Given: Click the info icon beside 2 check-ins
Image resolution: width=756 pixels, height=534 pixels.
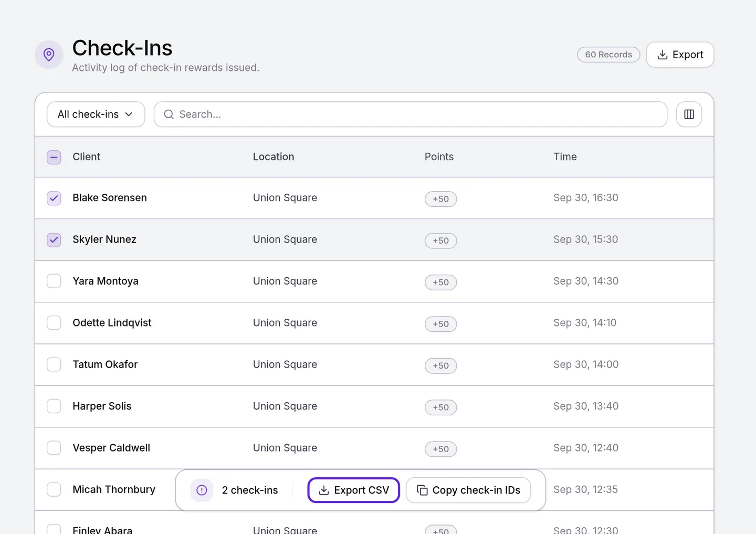Looking at the screenshot, I should (x=202, y=490).
